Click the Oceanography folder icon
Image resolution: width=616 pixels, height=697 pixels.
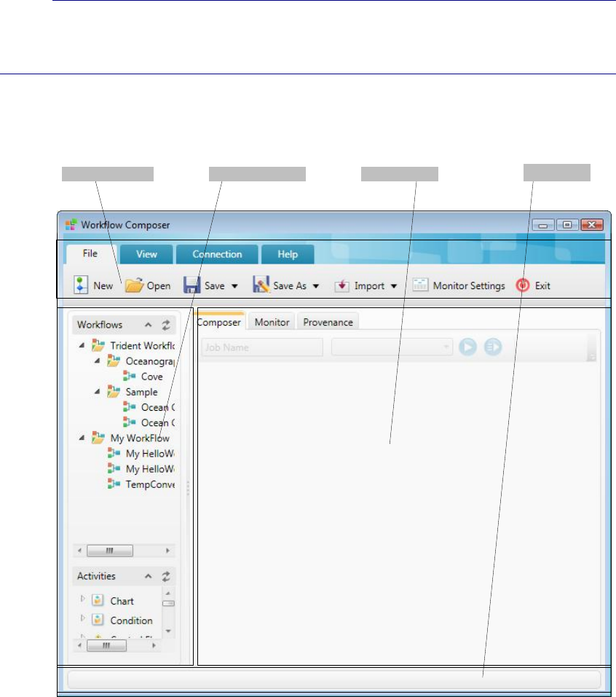[114, 361]
